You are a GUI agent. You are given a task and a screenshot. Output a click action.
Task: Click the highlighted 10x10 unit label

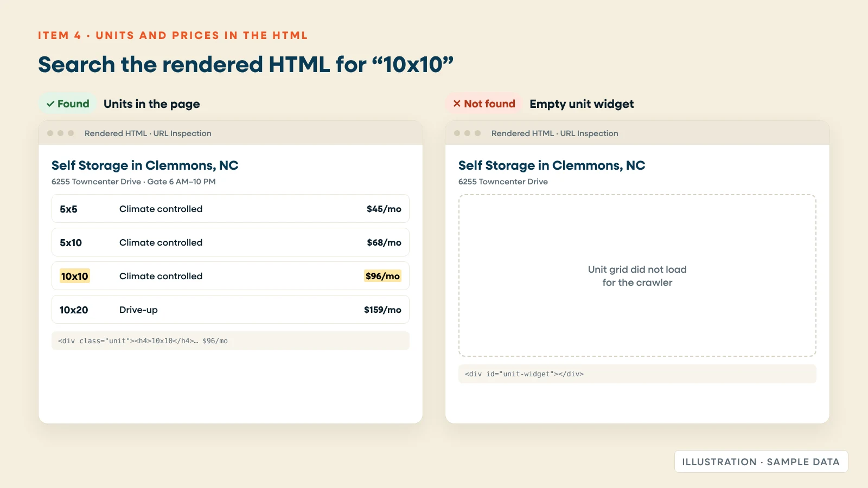[74, 276]
